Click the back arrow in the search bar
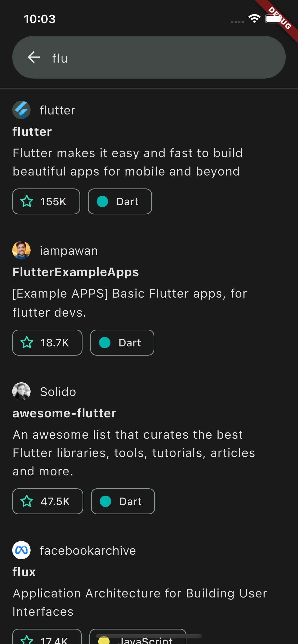 click(x=33, y=57)
